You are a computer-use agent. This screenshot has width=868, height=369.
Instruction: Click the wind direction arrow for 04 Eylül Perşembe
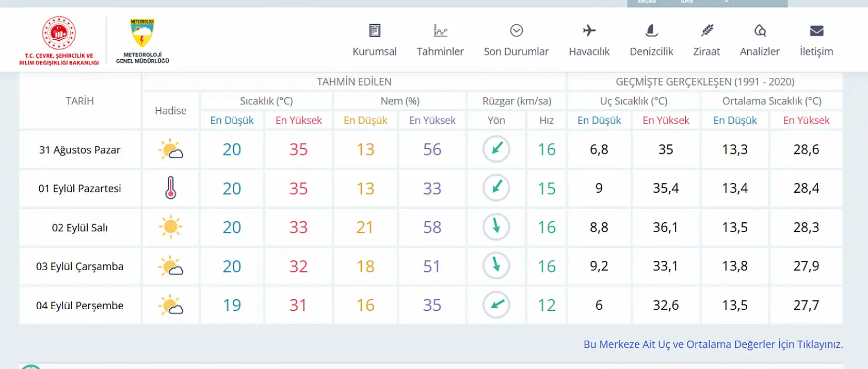[496, 305]
